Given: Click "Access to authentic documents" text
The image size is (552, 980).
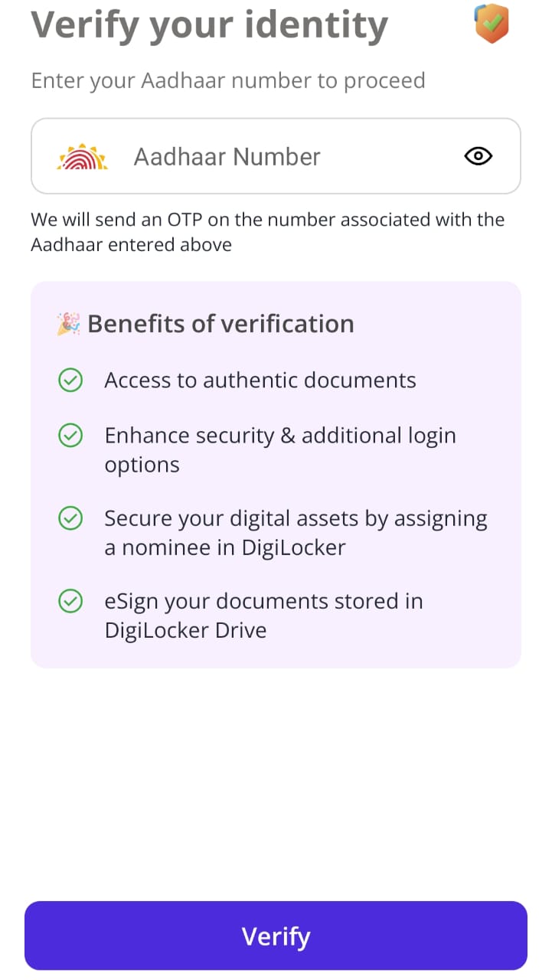Looking at the screenshot, I should click(260, 381).
